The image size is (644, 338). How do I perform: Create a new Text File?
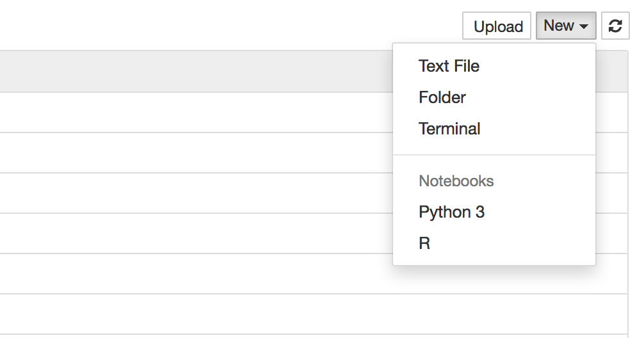click(x=449, y=66)
